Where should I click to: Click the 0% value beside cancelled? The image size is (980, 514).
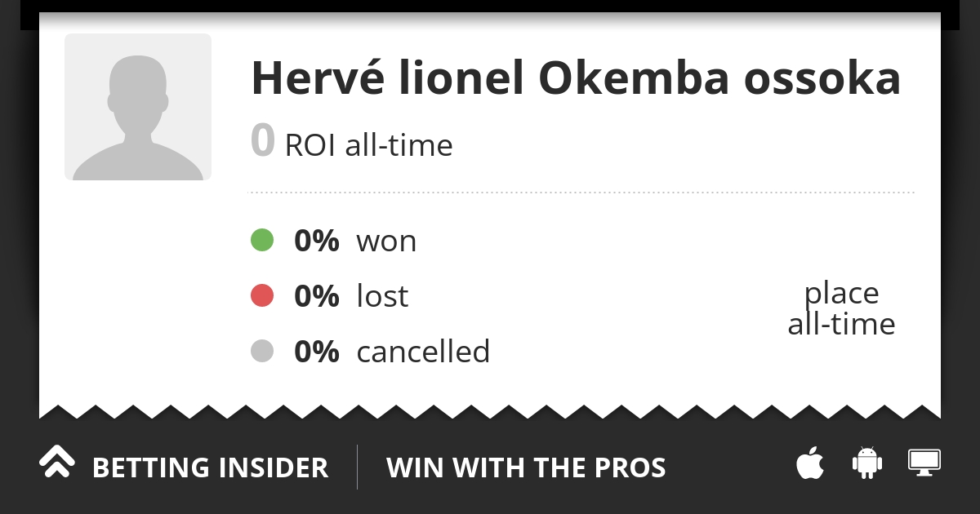(x=317, y=352)
